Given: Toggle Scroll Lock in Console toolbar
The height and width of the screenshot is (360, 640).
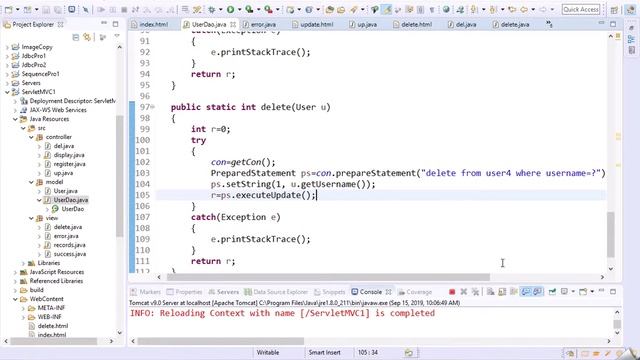Looking at the screenshot, I should (x=502, y=291).
